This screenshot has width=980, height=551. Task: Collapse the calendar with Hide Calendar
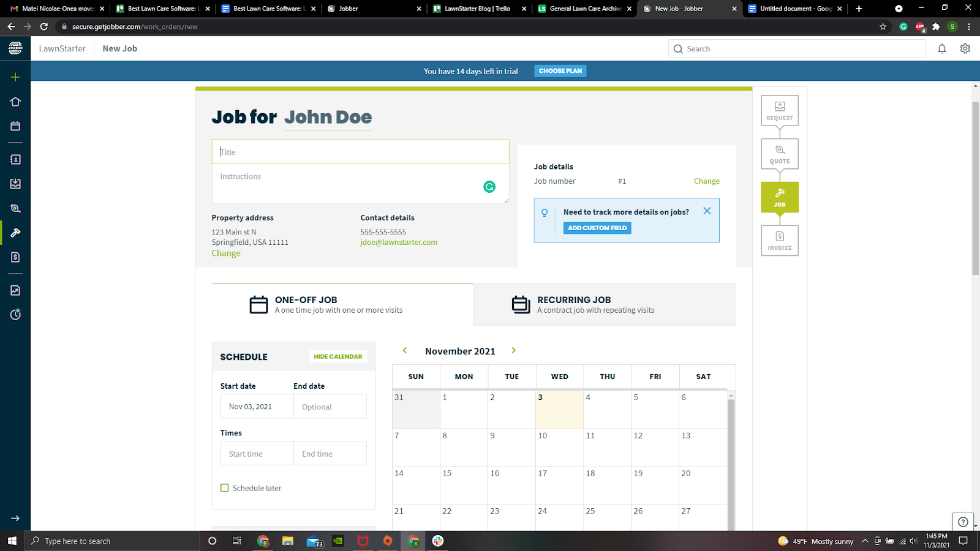(x=337, y=356)
